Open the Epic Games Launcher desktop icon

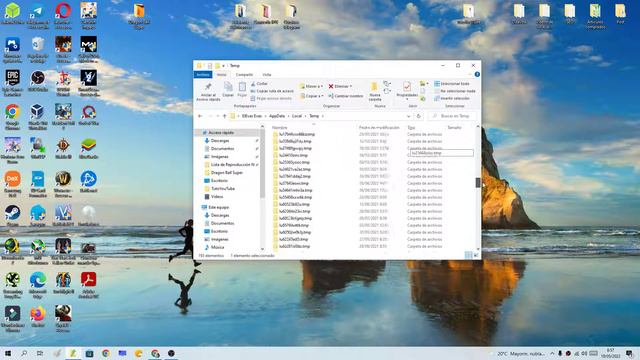click(x=12, y=83)
